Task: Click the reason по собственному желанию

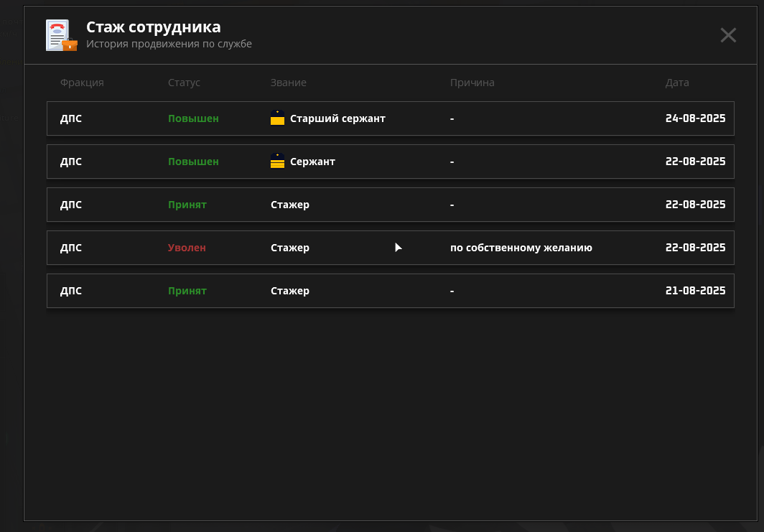Action: [x=521, y=248]
